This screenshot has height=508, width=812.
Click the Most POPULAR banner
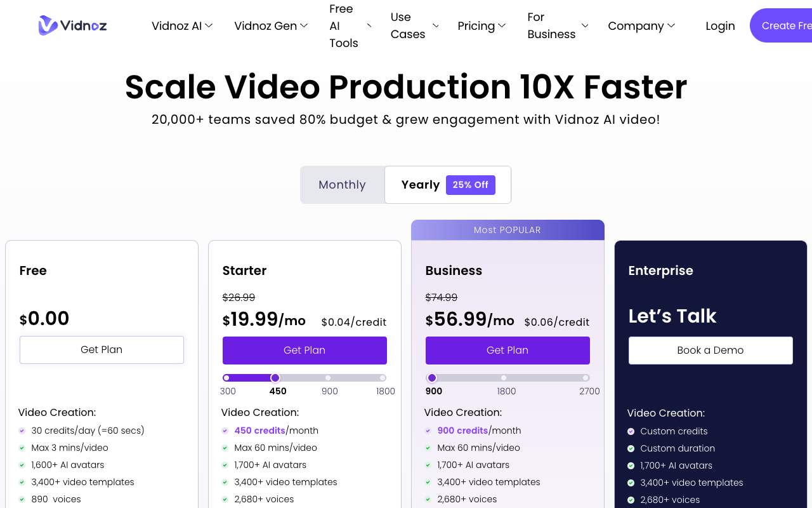[x=507, y=230]
